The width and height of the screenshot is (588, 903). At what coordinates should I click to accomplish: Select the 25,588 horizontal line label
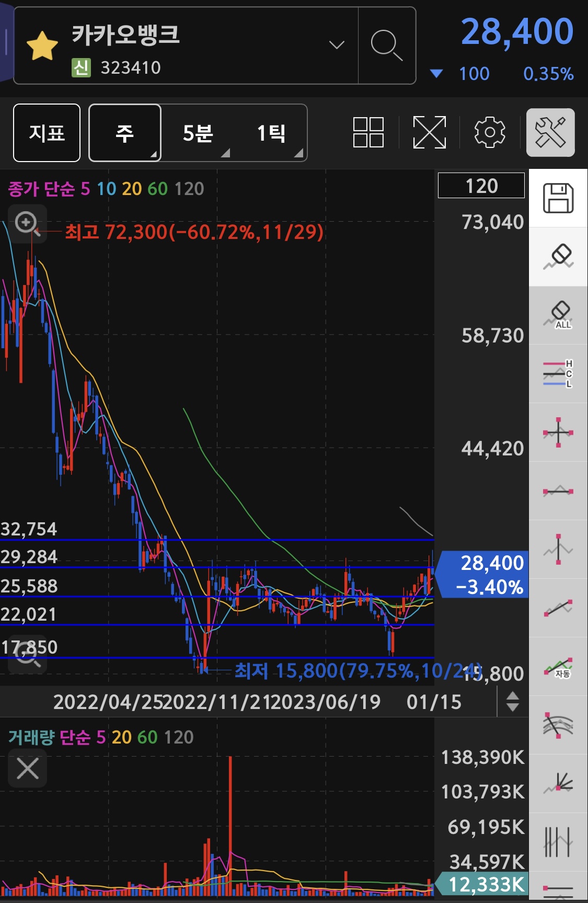29,586
